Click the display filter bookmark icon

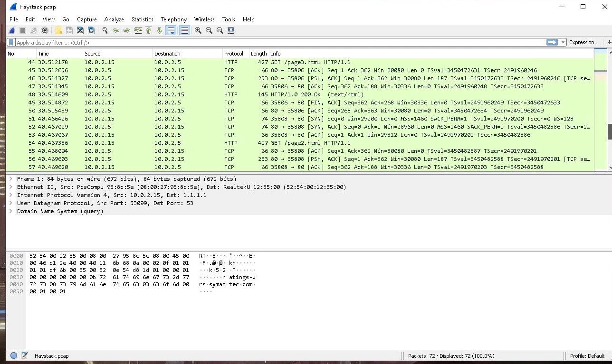[11, 42]
